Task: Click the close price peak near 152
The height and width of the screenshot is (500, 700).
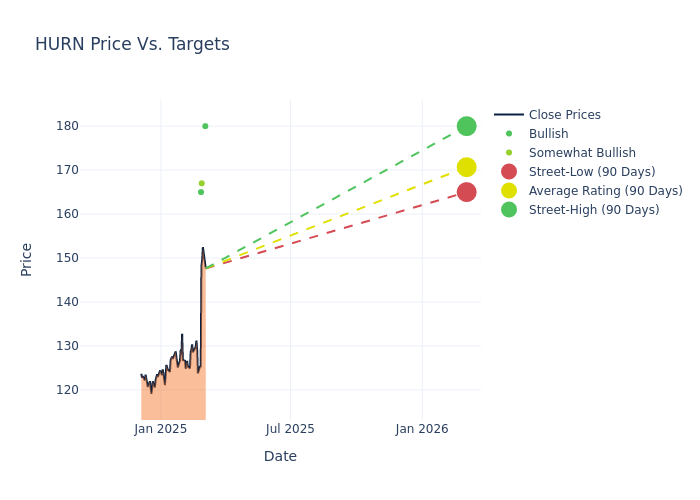Action: click(202, 248)
